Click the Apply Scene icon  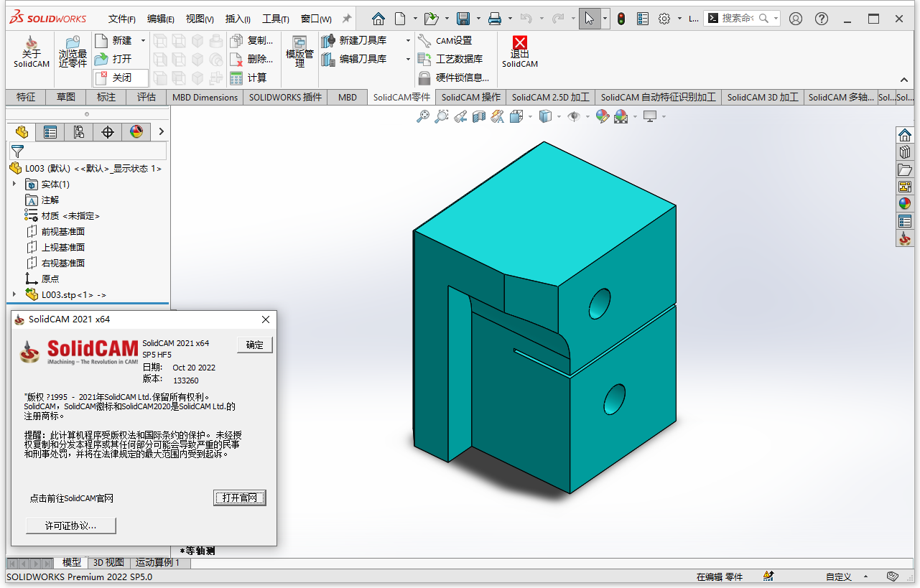pyautogui.click(x=621, y=116)
